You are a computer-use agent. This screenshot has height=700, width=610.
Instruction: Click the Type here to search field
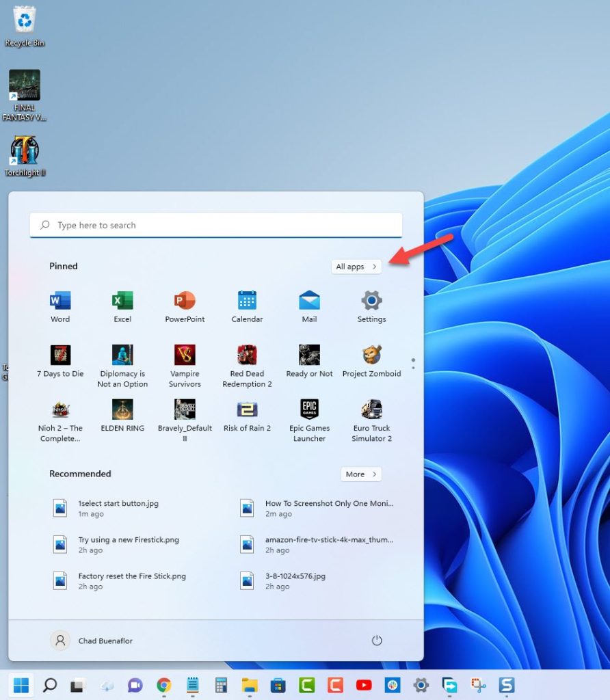(215, 225)
